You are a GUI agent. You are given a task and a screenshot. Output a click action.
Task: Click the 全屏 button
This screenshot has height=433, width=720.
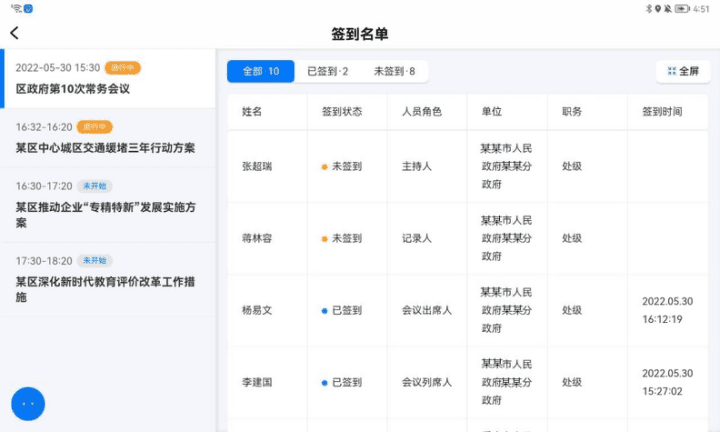click(683, 71)
